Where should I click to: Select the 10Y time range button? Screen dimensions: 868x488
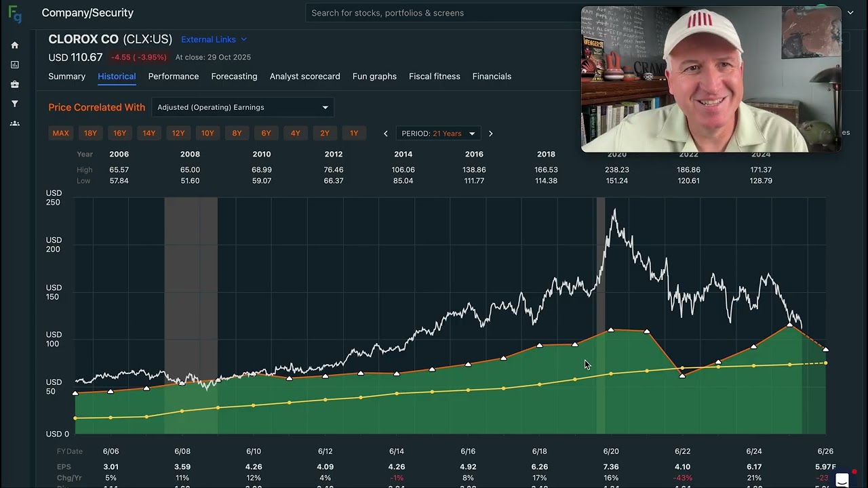click(208, 134)
